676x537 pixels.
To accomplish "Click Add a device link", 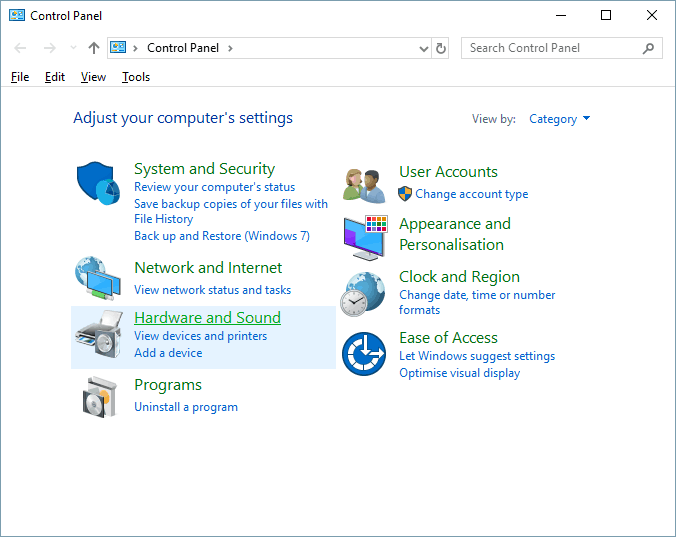I will pos(168,353).
